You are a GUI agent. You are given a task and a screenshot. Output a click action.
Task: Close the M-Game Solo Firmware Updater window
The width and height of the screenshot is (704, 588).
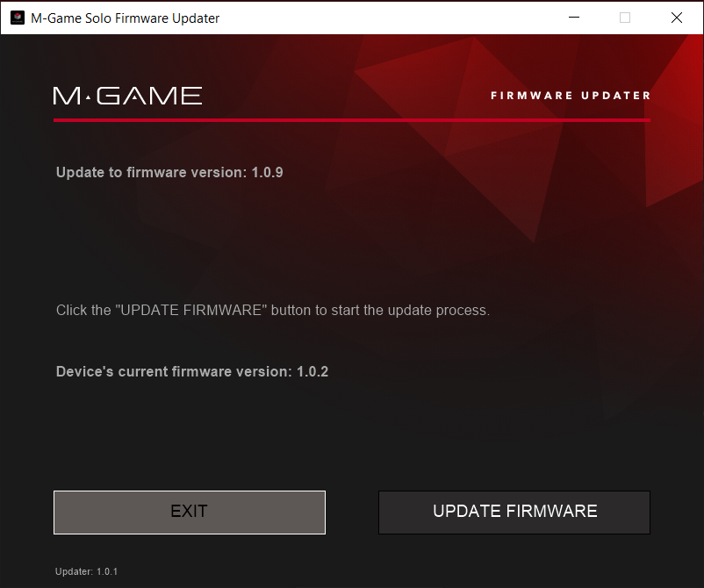[677, 18]
